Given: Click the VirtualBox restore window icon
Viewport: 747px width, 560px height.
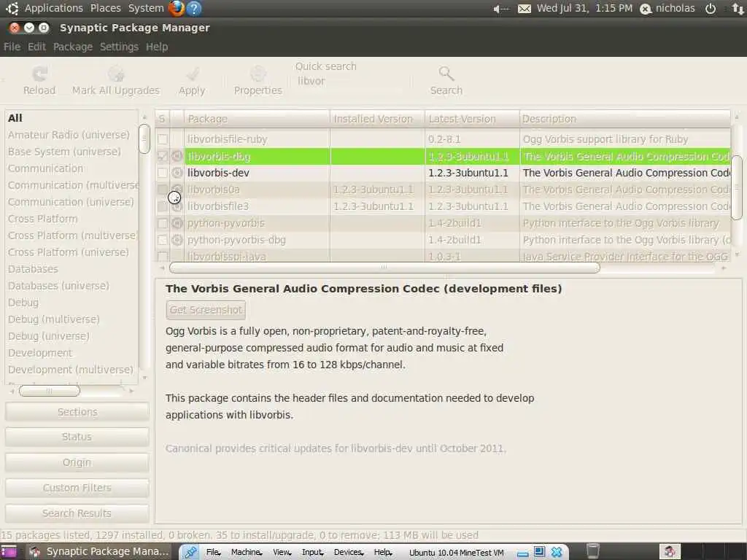Looking at the screenshot, I should tap(539, 551).
